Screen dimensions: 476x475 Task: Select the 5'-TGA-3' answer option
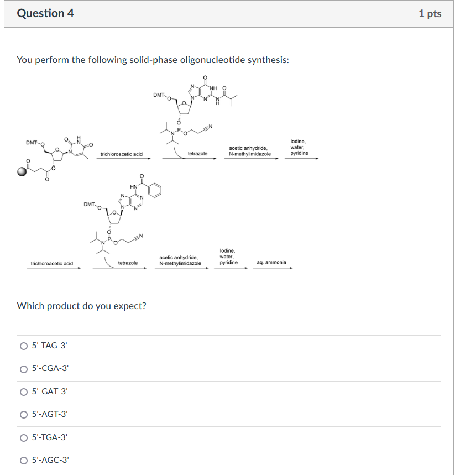point(23,438)
